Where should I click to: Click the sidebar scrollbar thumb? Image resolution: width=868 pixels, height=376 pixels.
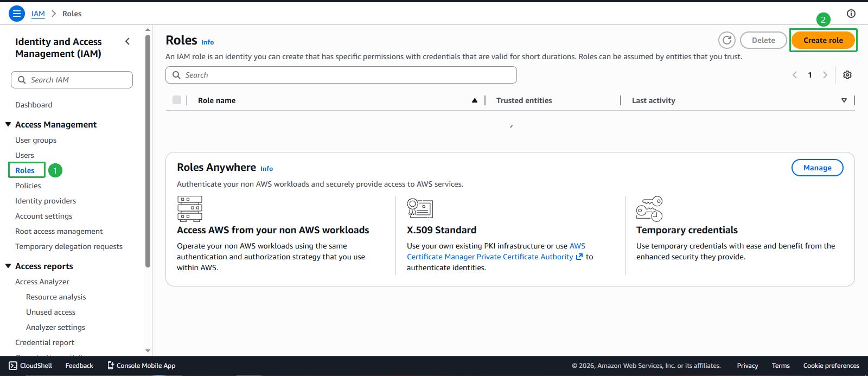[x=148, y=151]
